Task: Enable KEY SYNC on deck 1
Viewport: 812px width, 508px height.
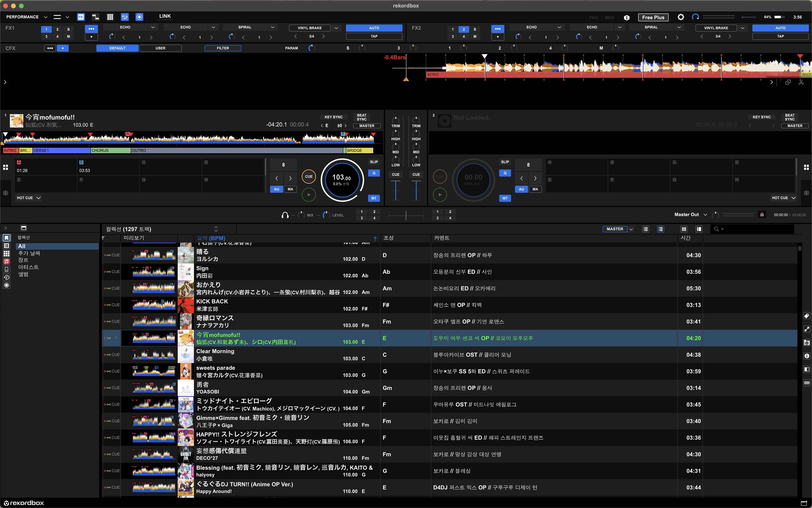Action: pyautogui.click(x=333, y=117)
